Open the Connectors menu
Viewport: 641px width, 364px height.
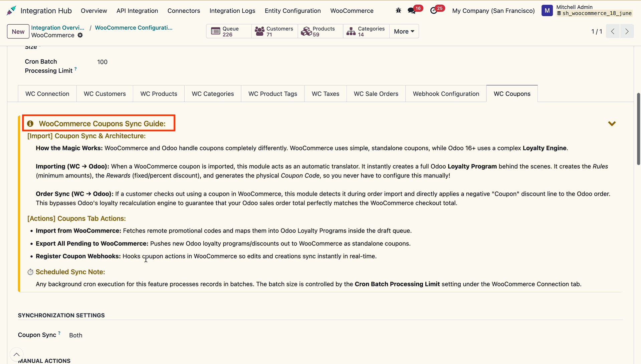[x=184, y=11]
